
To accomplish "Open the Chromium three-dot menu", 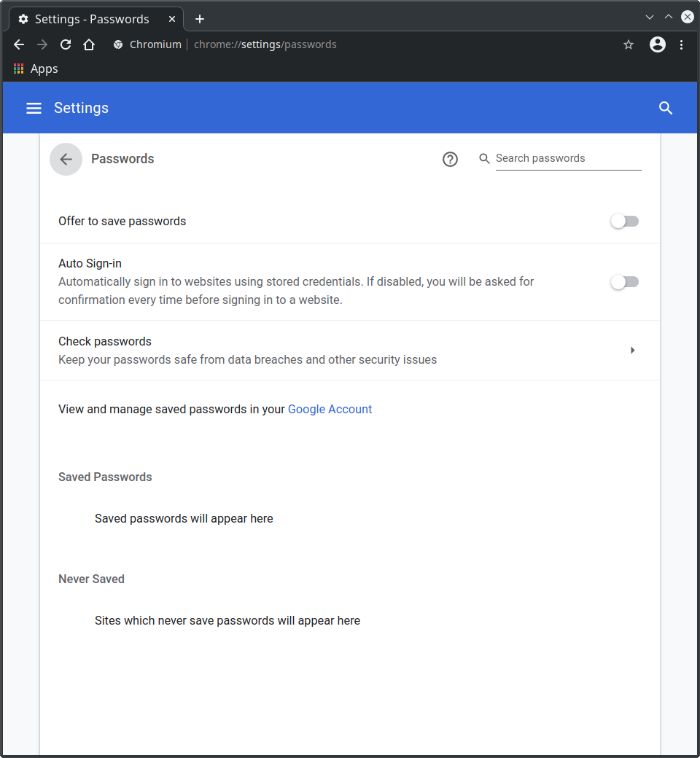I will (681, 44).
